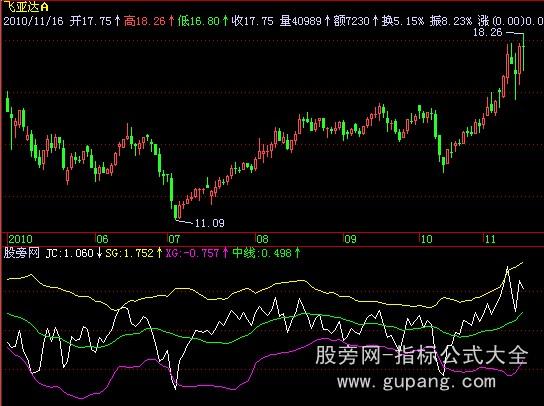This screenshot has height=406, width=544.
Task: Click the yellow SG:1.752 indicator label
Action: point(129,253)
